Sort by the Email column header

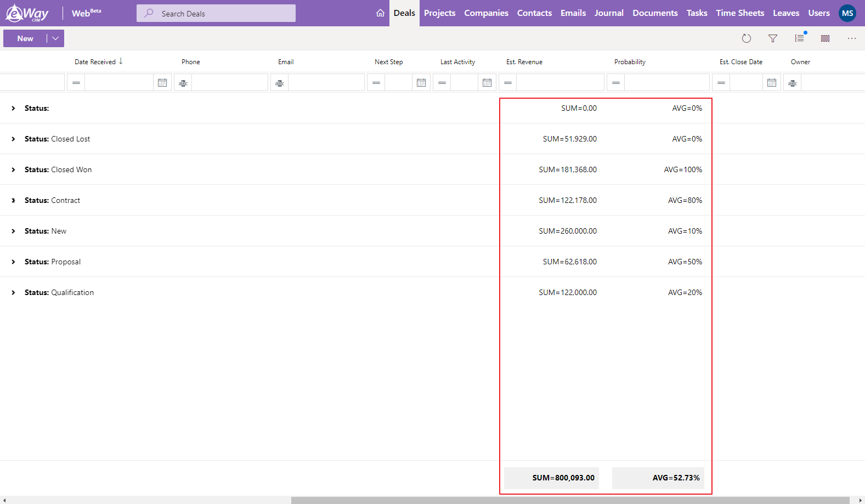pyautogui.click(x=286, y=62)
